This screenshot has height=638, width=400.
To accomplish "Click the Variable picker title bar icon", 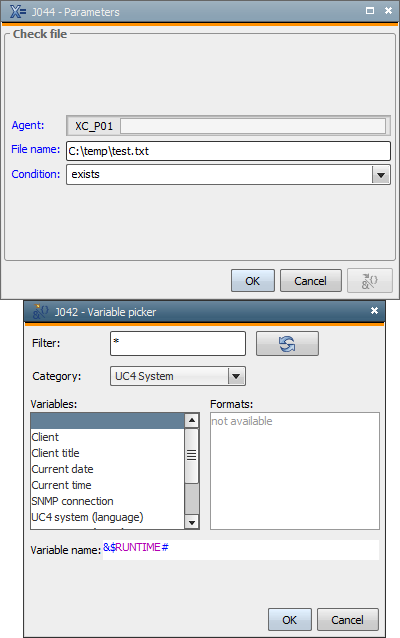I will (40, 311).
